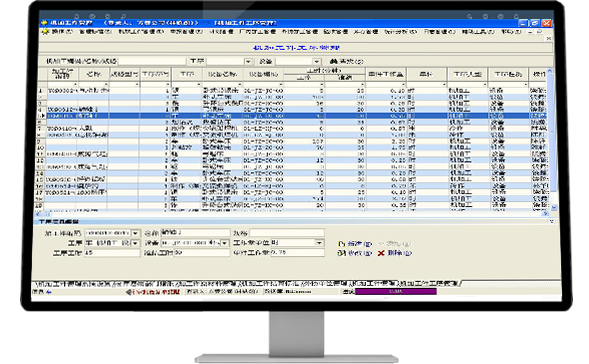Open the 加工件编码 combo box arrow in edit form
This screenshot has height=364, width=589.
tap(135, 233)
